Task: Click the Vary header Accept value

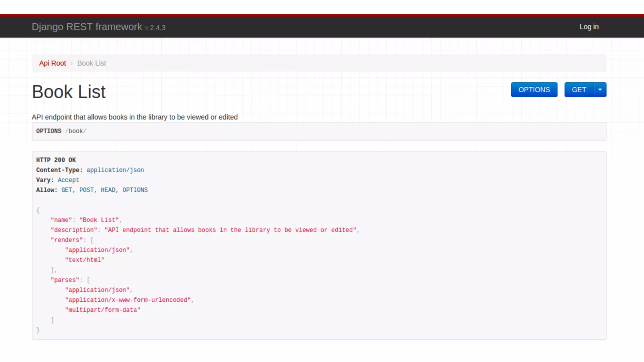Action: [68, 180]
